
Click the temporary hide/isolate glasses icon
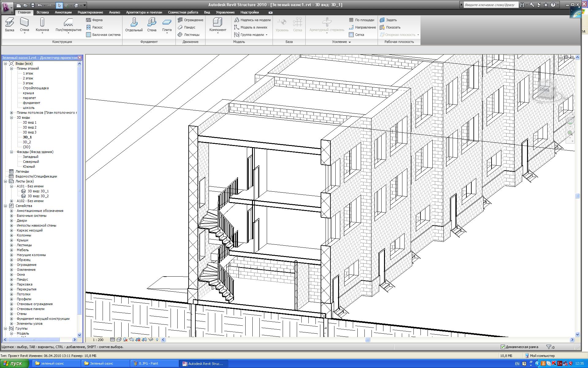coord(150,340)
